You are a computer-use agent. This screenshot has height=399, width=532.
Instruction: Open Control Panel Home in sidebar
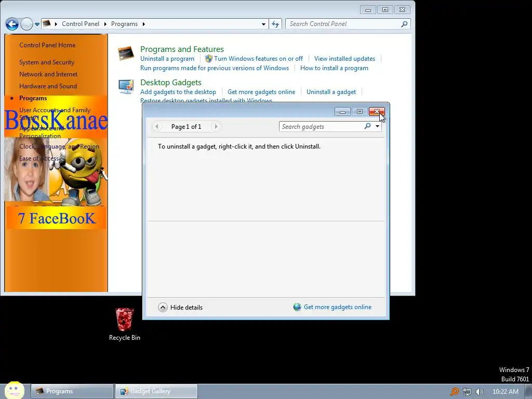tap(47, 45)
